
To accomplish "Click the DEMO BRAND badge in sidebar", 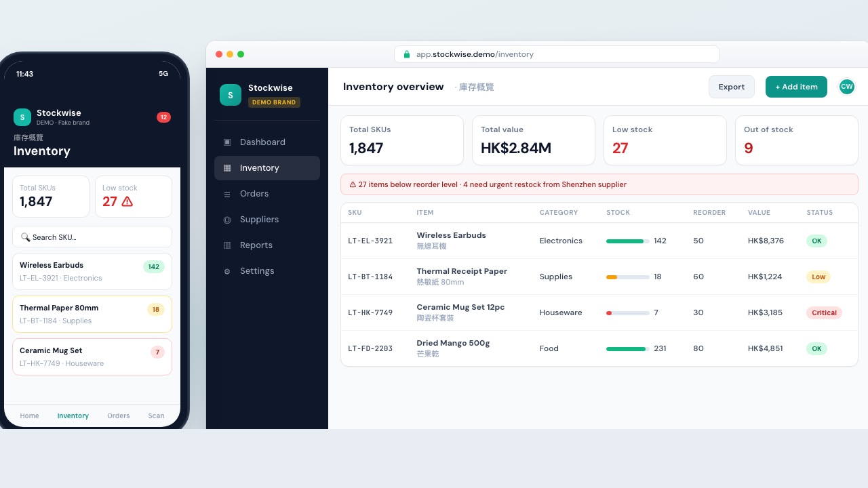I will tap(274, 102).
